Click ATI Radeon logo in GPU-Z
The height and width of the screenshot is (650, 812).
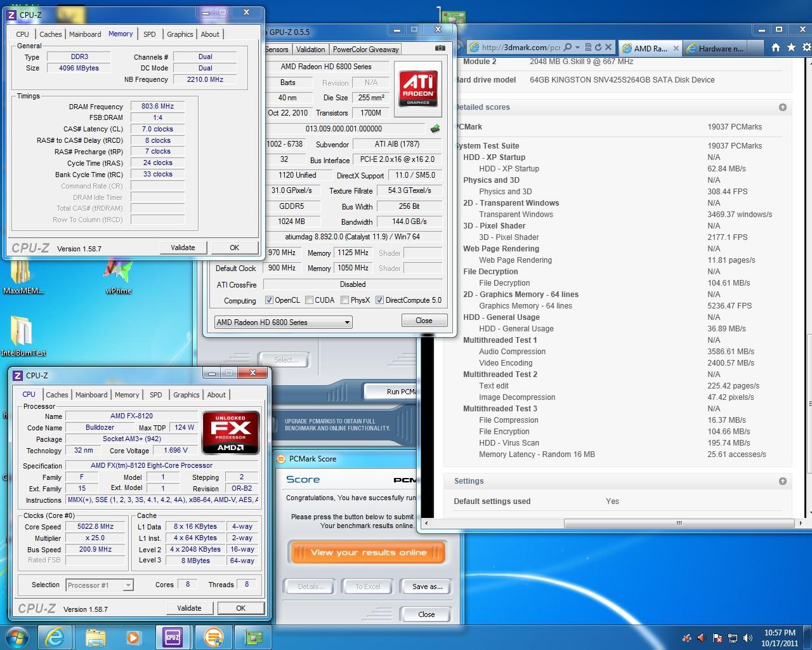coord(418,89)
